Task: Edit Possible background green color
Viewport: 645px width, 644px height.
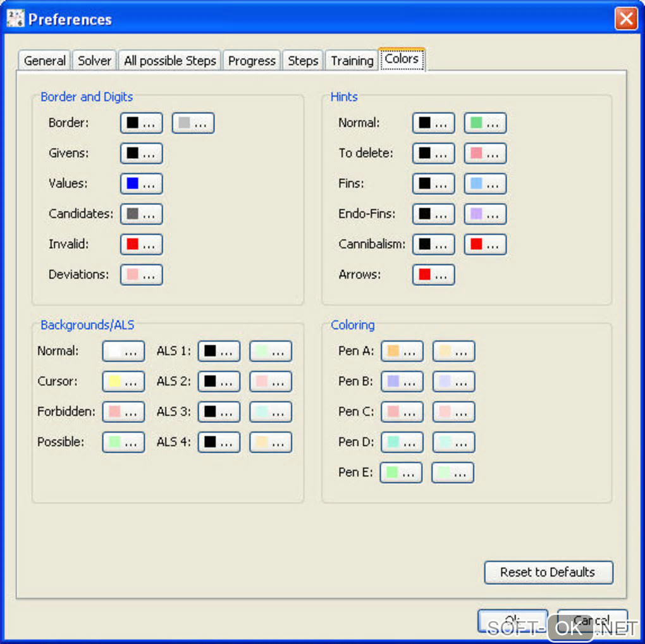Action: click(x=123, y=442)
